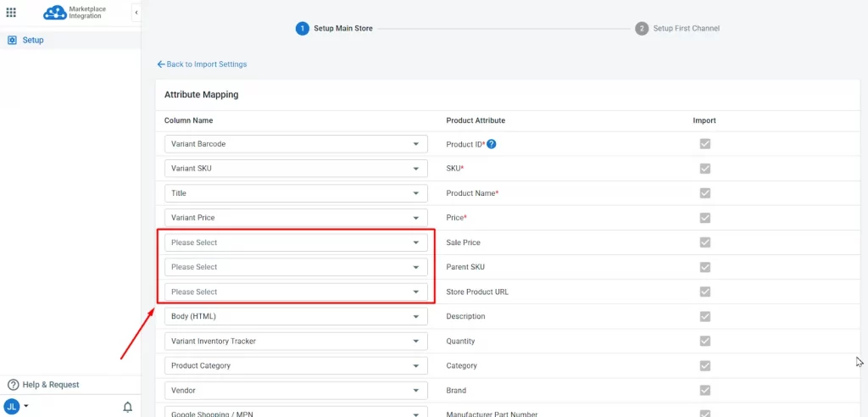Click the Column Name header
This screenshot has height=417, width=868.
coord(189,120)
